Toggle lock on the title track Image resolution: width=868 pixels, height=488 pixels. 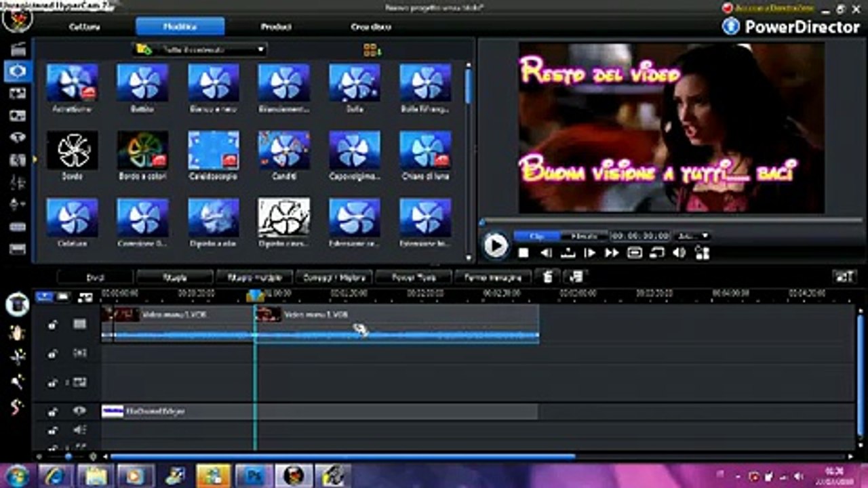tap(52, 411)
